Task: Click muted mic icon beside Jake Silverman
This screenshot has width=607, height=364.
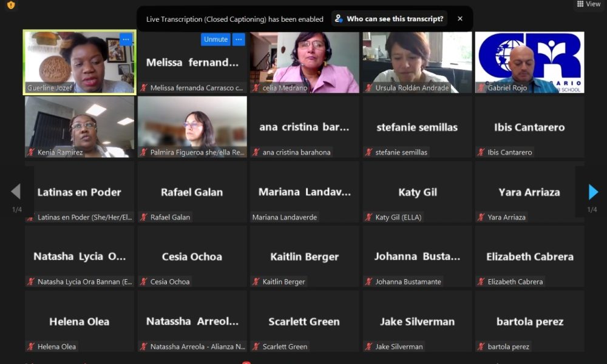Action: 369,346
